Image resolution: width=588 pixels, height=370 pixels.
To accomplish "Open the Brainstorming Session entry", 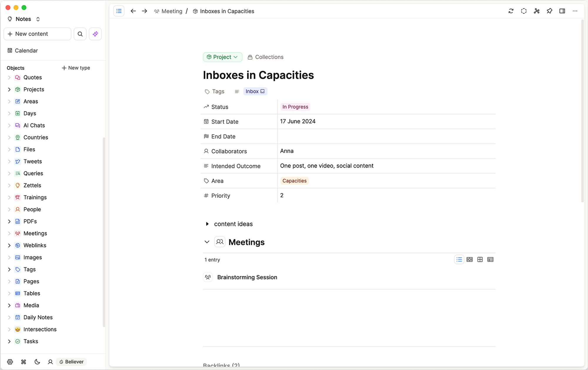I will [x=247, y=277].
